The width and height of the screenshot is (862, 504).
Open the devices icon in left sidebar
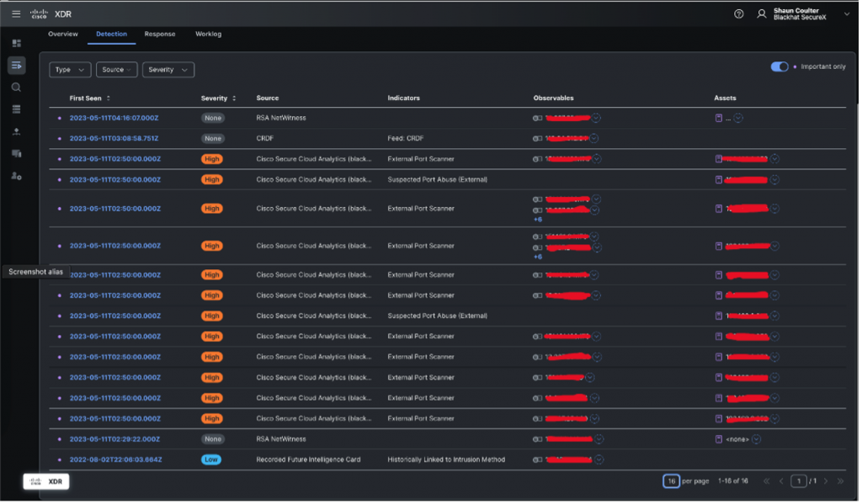tap(16, 154)
